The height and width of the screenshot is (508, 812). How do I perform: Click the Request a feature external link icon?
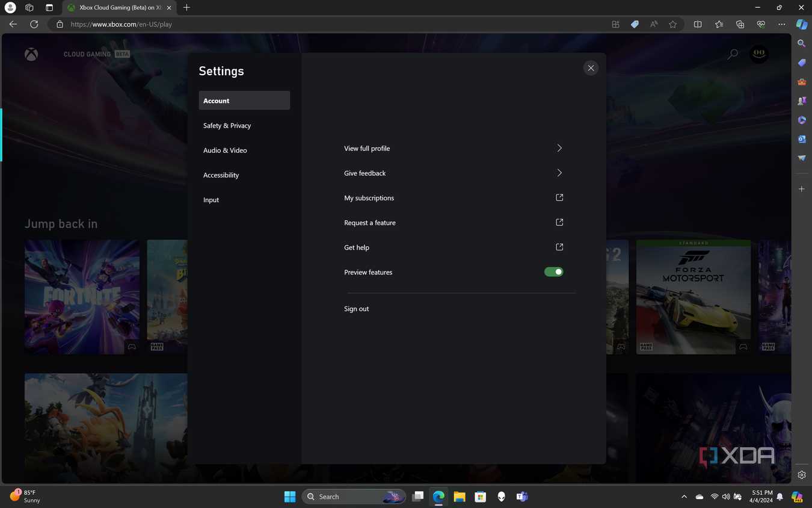(x=559, y=222)
